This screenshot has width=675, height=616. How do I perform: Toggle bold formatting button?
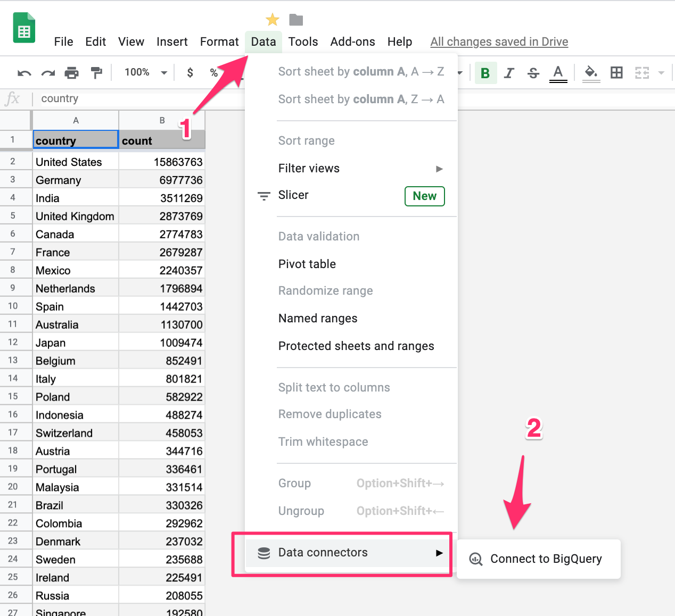(x=485, y=73)
